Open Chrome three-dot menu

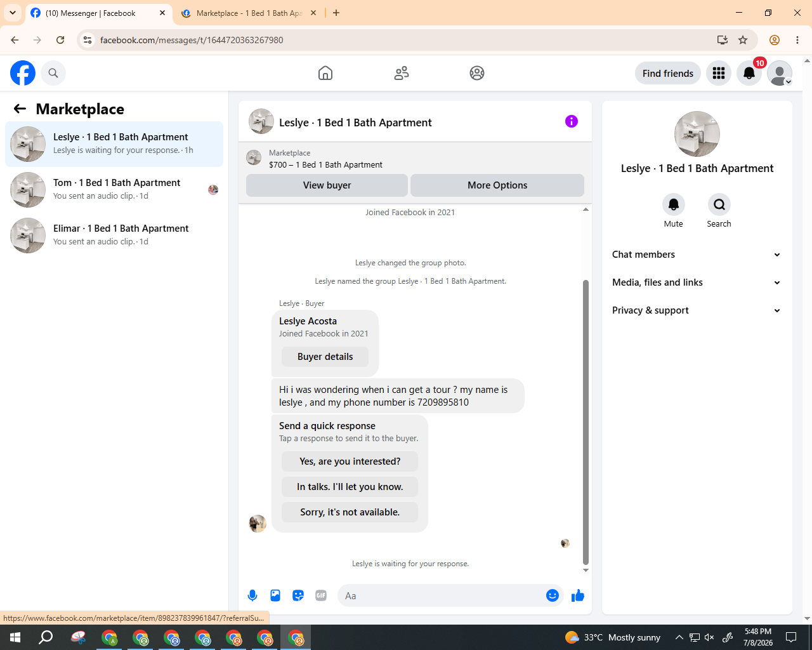point(797,40)
